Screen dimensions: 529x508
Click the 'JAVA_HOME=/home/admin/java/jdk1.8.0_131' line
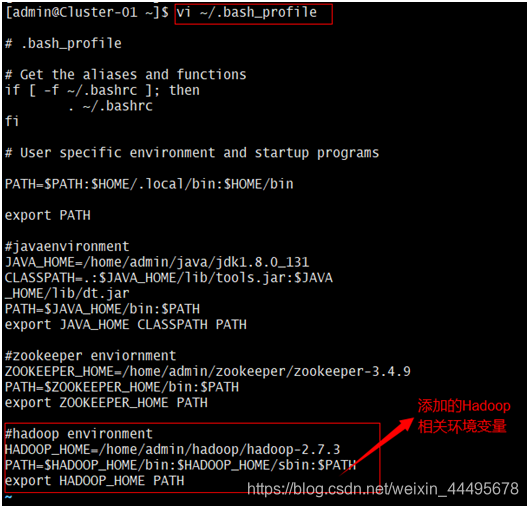point(157,262)
